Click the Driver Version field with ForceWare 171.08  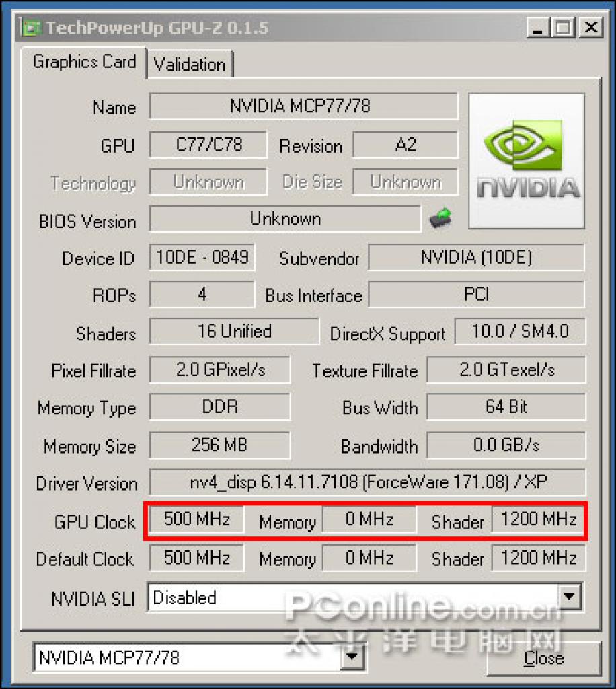tap(367, 482)
